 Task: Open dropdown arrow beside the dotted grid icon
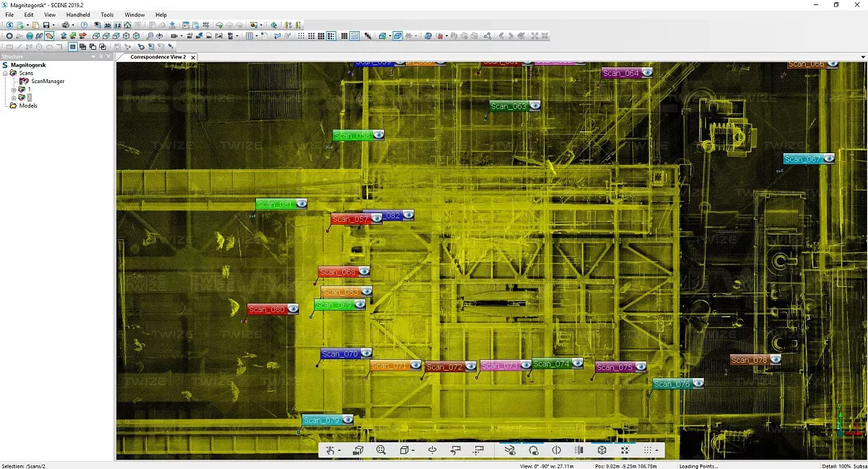point(657,451)
